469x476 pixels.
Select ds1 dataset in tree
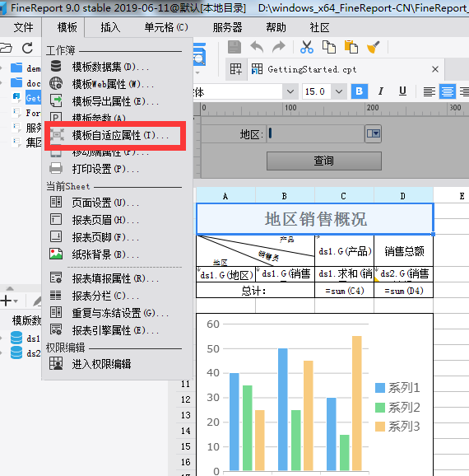click(25, 338)
